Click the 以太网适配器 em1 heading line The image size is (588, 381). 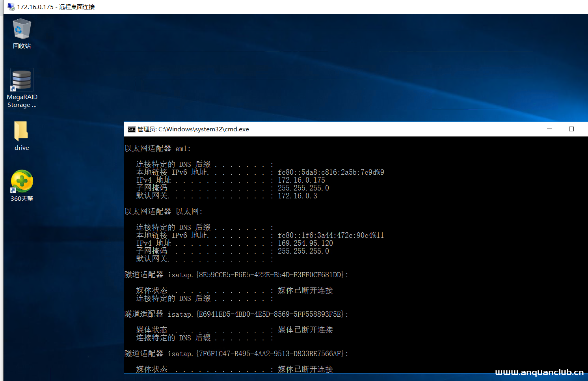point(158,149)
